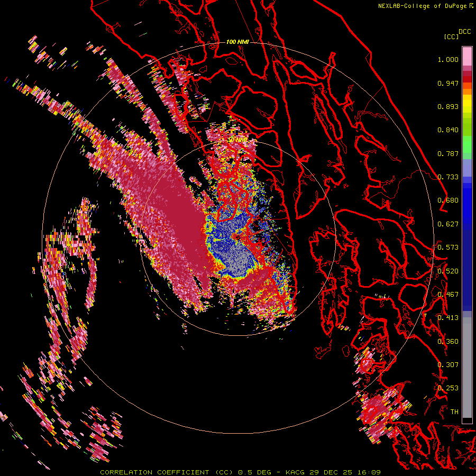Select the 0.520 scale value
Viewport: 476px width, 476px height.
(x=448, y=271)
